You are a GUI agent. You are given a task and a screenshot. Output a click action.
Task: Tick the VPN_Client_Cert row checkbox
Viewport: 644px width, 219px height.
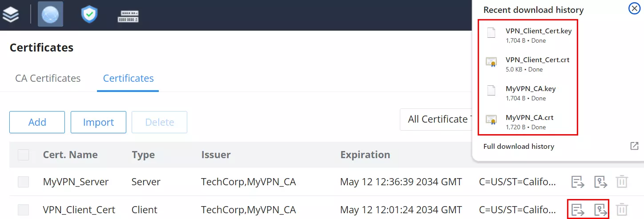pyautogui.click(x=23, y=210)
